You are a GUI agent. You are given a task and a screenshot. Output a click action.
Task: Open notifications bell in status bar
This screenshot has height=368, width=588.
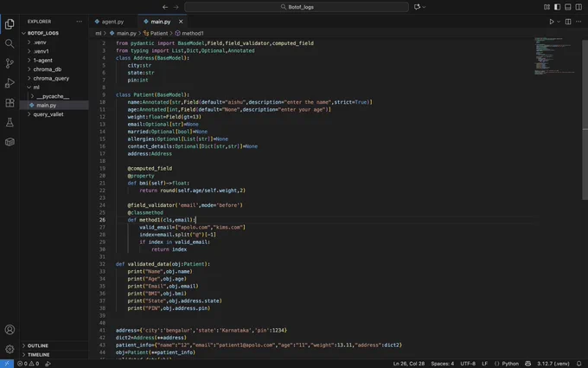579,364
